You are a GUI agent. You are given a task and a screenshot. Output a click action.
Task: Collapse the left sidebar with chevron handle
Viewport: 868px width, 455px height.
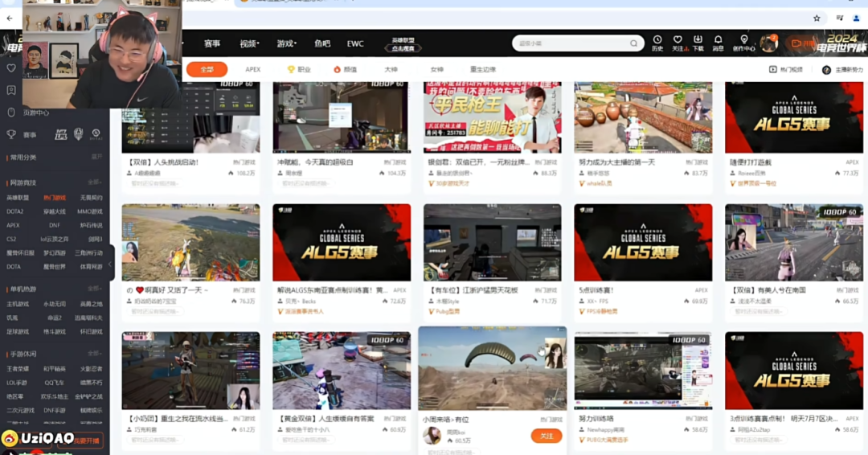110,264
